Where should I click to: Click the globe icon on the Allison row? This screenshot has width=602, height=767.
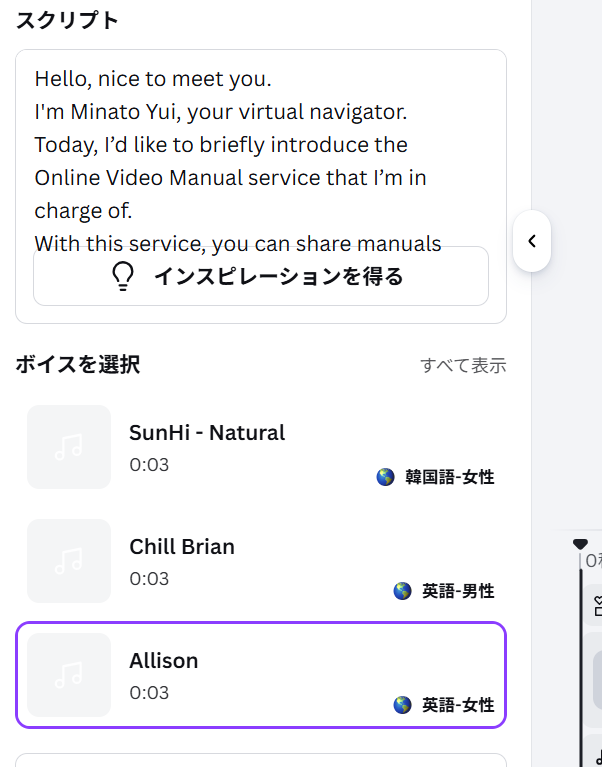(x=402, y=704)
